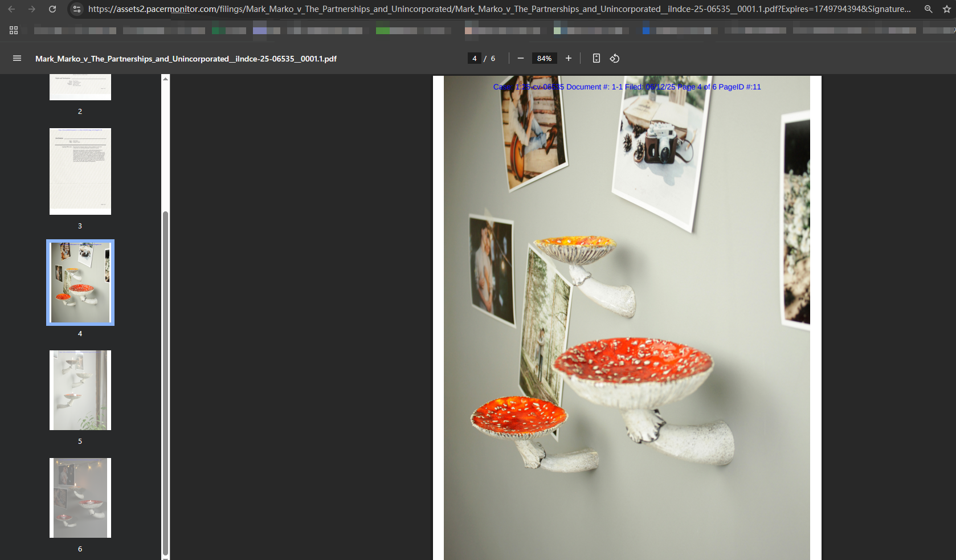Open page 2 thumbnail
This screenshot has width=956, height=560.
pos(80,87)
